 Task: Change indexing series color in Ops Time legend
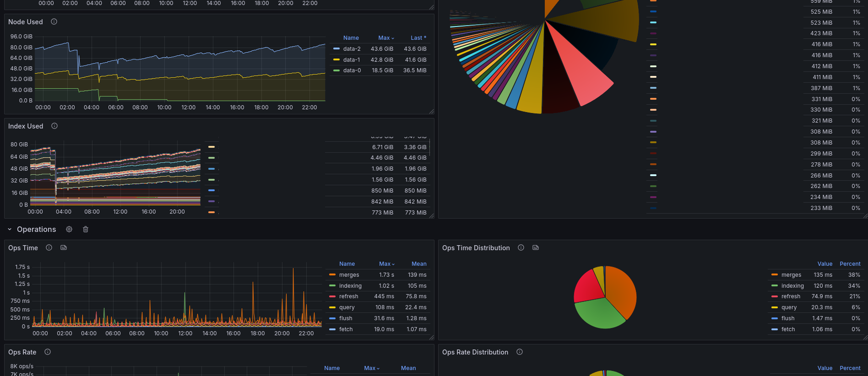click(332, 285)
